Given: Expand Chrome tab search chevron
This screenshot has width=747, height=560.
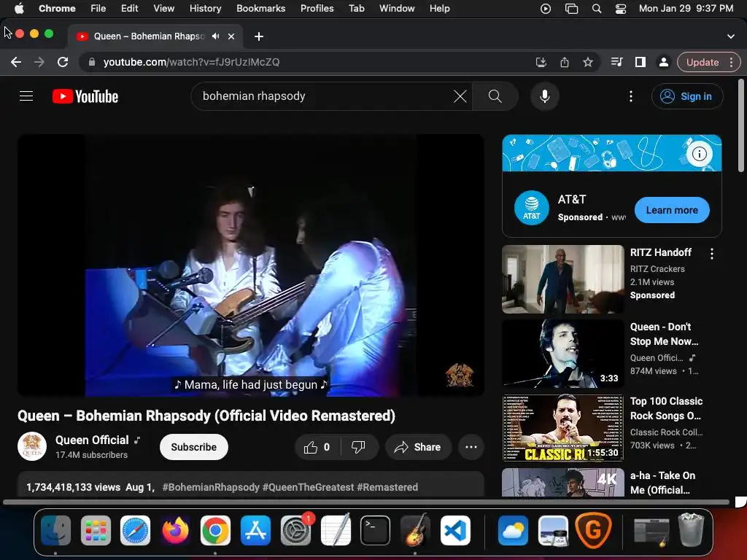Looking at the screenshot, I should click(x=730, y=36).
